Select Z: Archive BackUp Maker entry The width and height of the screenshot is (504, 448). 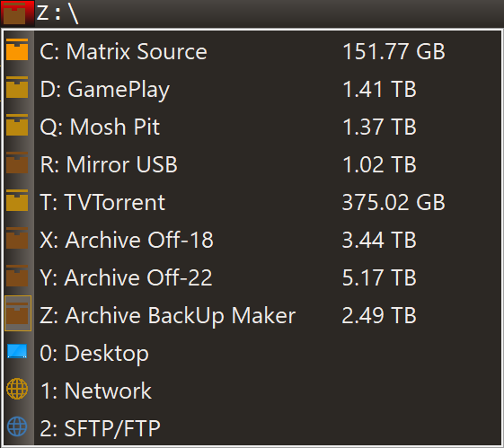[252, 315]
